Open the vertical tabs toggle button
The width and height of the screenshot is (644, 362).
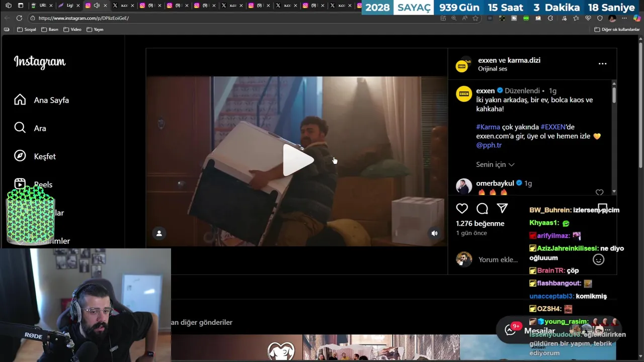click(x=21, y=6)
